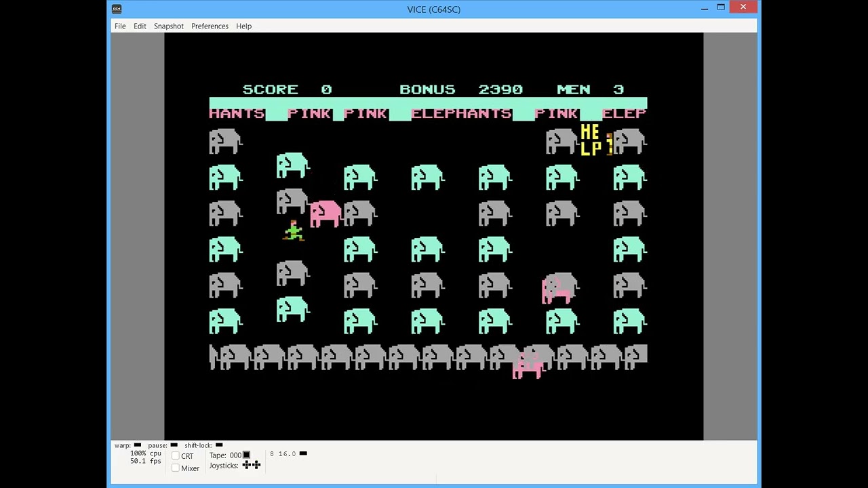Click the 100% cpu readout
The height and width of the screenshot is (488, 868).
pos(146,453)
